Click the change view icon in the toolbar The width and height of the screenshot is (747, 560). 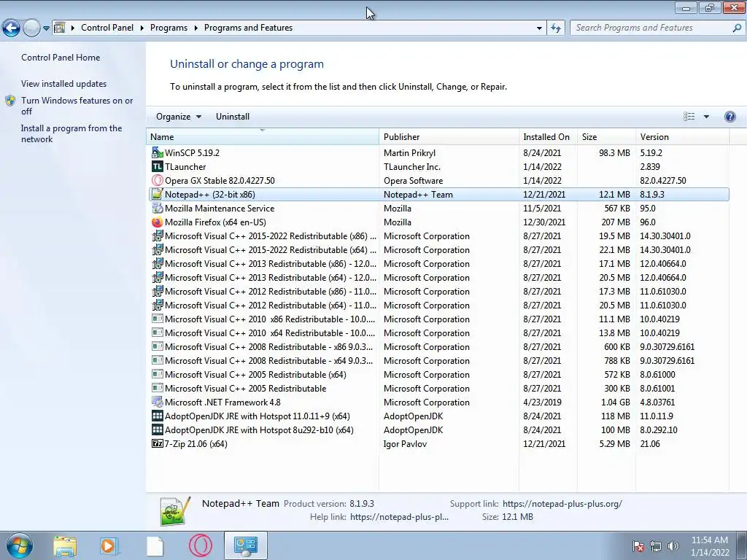click(x=689, y=117)
